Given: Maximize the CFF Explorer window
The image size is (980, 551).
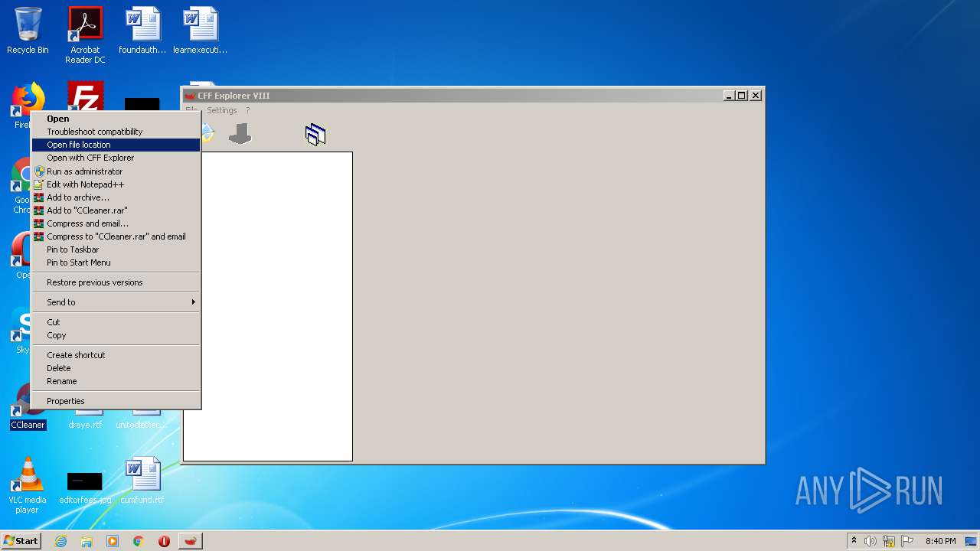Looking at the screenshot, I should 742,96.
